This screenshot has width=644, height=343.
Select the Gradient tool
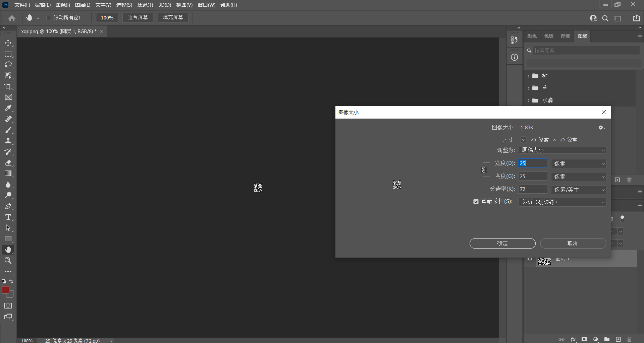(8, 174)
